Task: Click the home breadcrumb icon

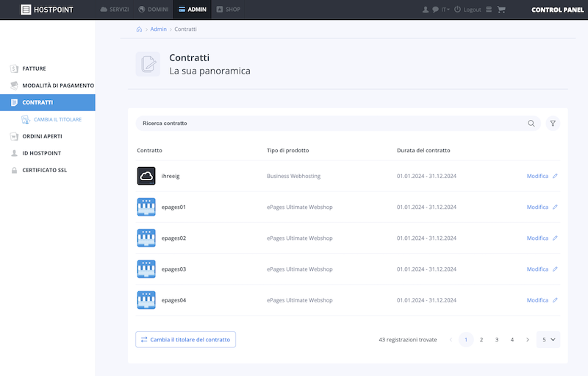Action: tap(139, 29)
